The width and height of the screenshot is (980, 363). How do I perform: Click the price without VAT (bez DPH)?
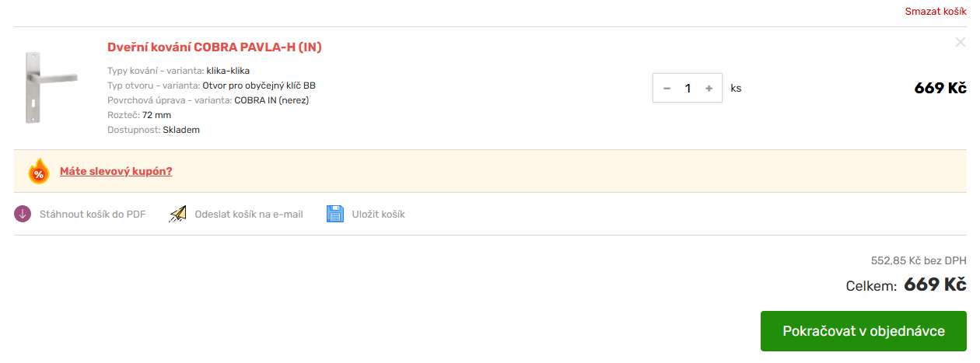[918, 261]
